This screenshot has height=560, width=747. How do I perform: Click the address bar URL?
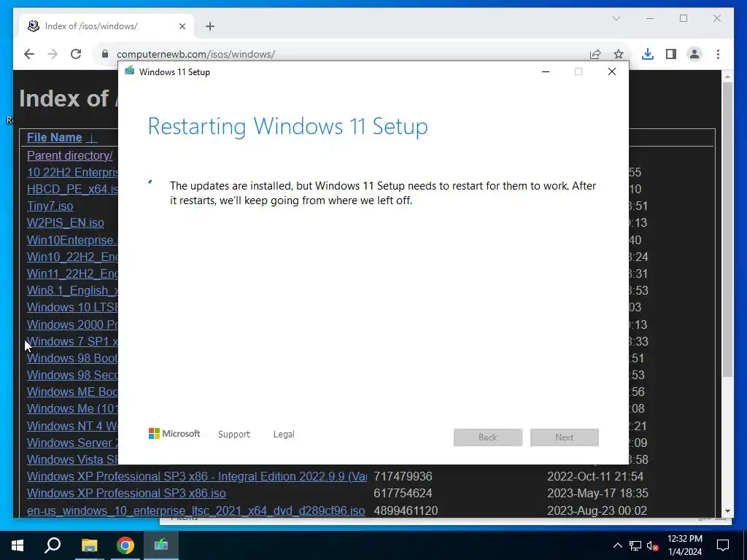click(196, 54)
